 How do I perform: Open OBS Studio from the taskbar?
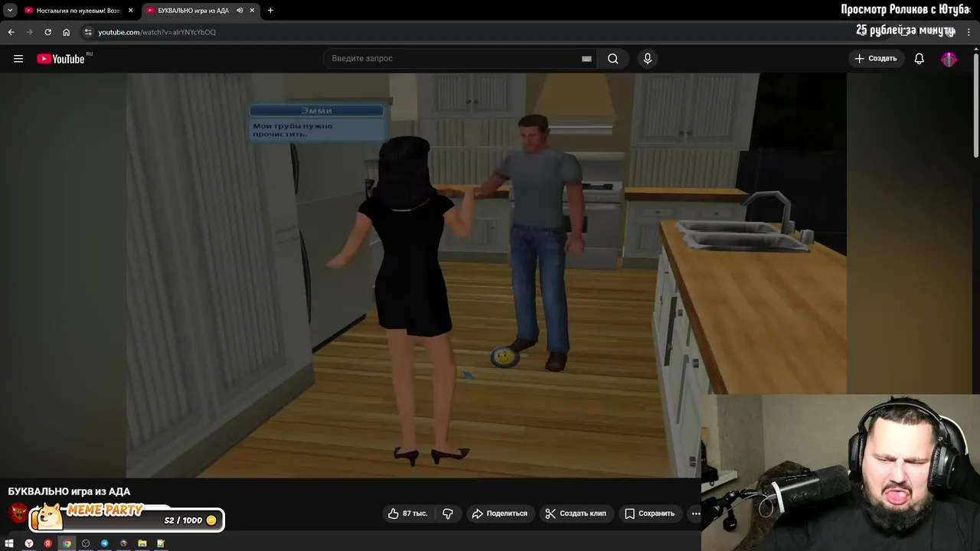click(86, 543)
